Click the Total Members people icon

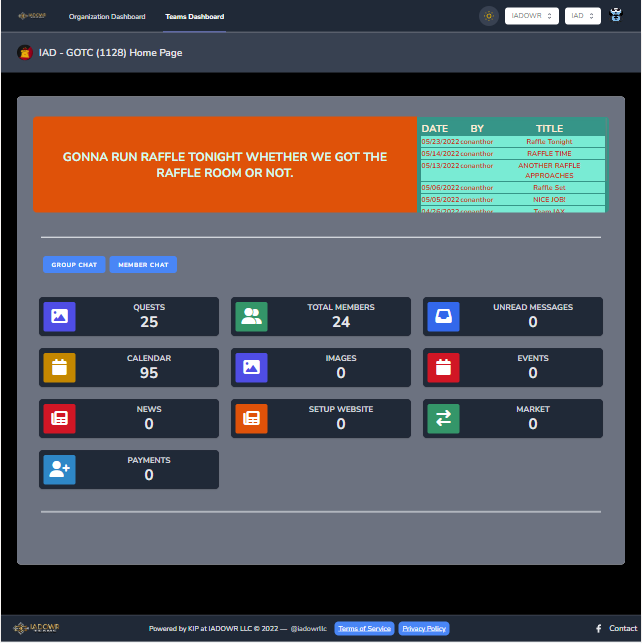pyautogui.click(x=251, y=316)
